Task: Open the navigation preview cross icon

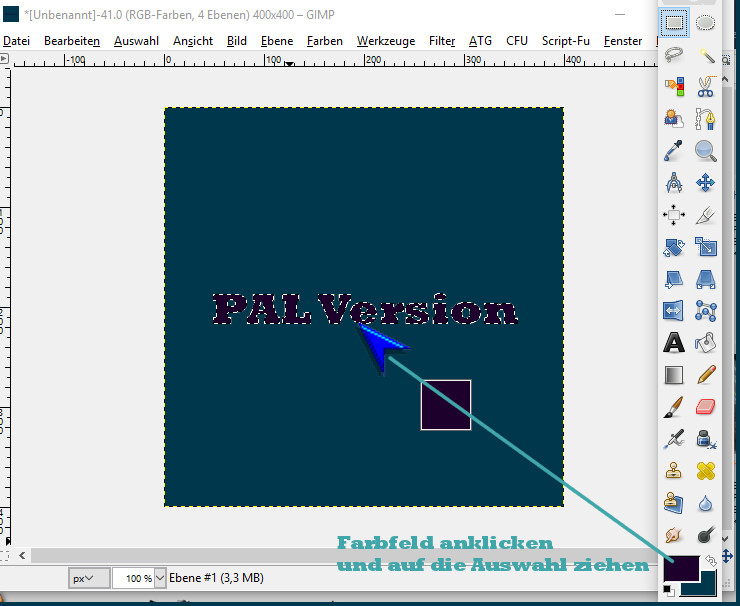Action: pyautogui.click(x=727, y=556)
